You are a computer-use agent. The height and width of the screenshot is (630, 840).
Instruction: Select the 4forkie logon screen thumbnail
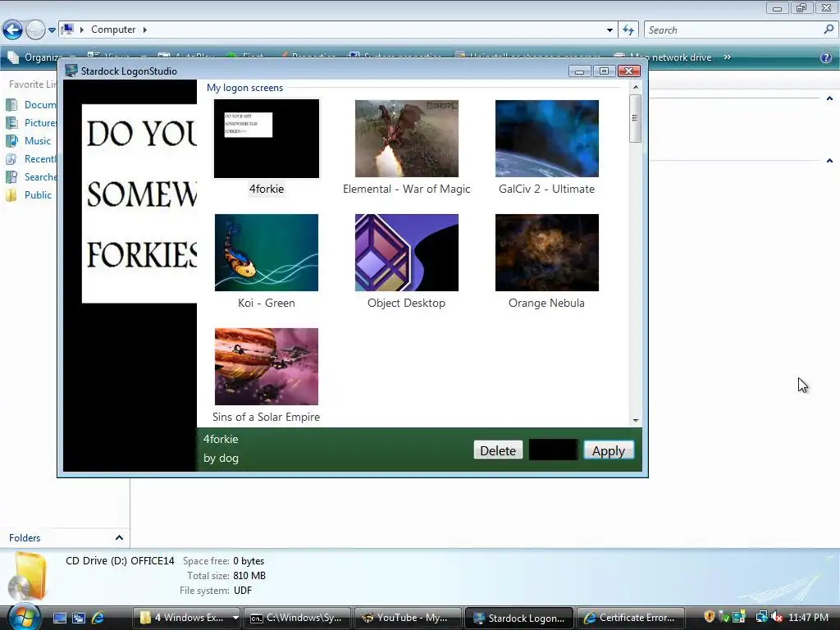click(x=267, y=138)
